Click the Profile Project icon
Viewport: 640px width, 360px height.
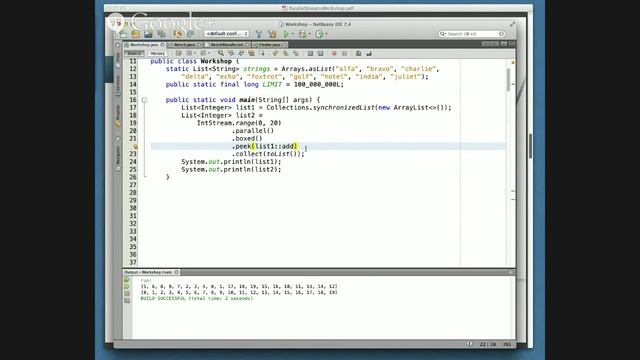pos(319,34)
